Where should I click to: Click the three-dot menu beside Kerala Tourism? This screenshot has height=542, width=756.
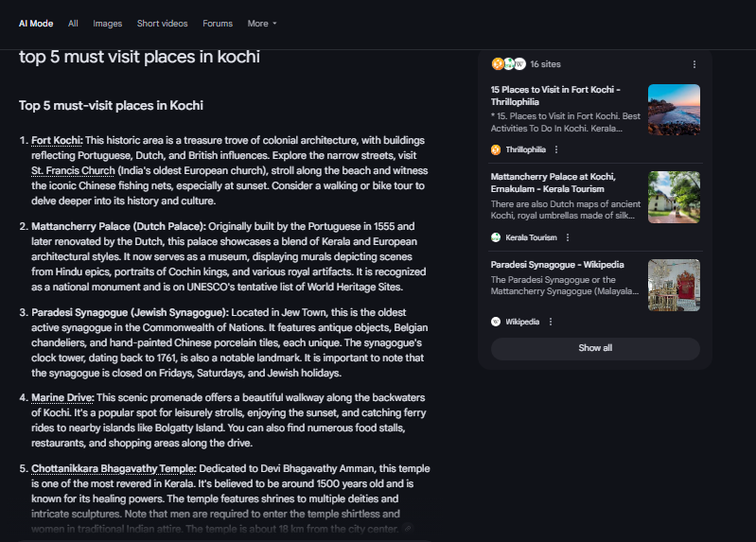tap(568, 237)
